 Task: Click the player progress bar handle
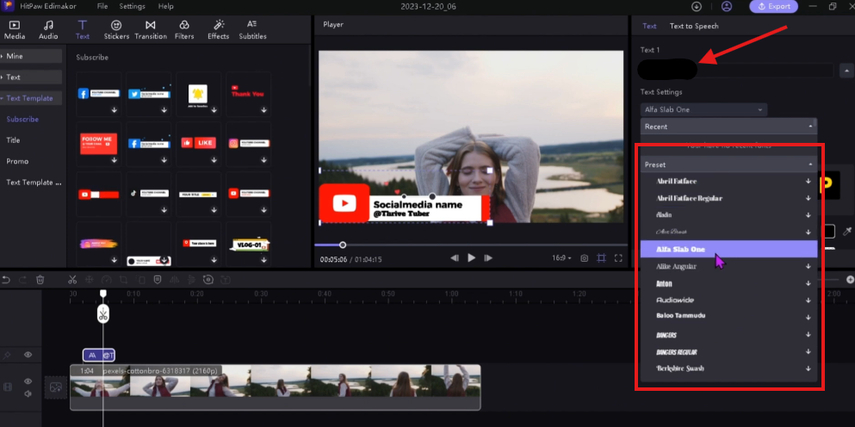(x=342, y=245)
